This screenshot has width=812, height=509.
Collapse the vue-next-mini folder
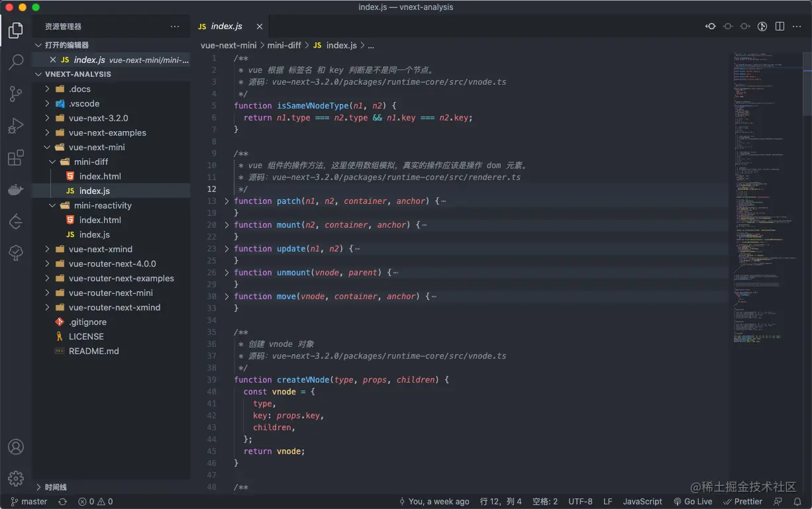pos(111,147)
